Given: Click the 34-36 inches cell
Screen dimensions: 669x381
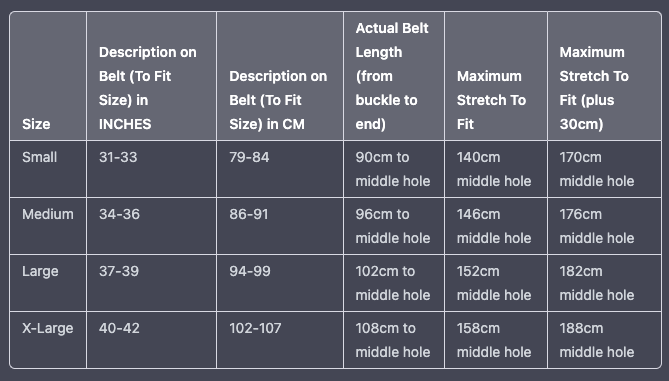Looking at the screenshot, I should pos(151,226).
